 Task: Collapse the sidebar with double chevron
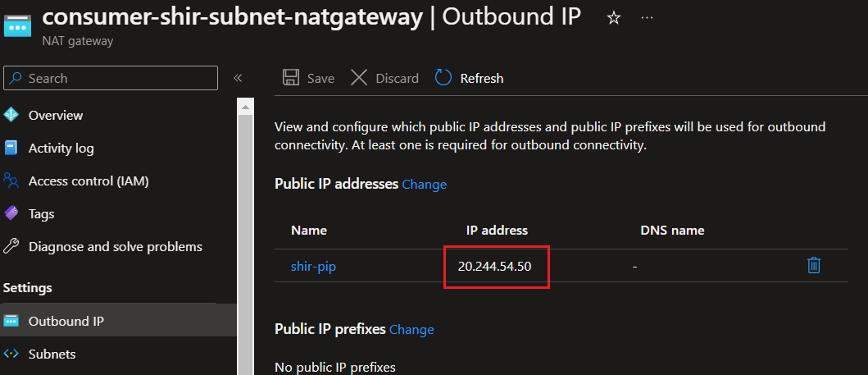[238, 78]
